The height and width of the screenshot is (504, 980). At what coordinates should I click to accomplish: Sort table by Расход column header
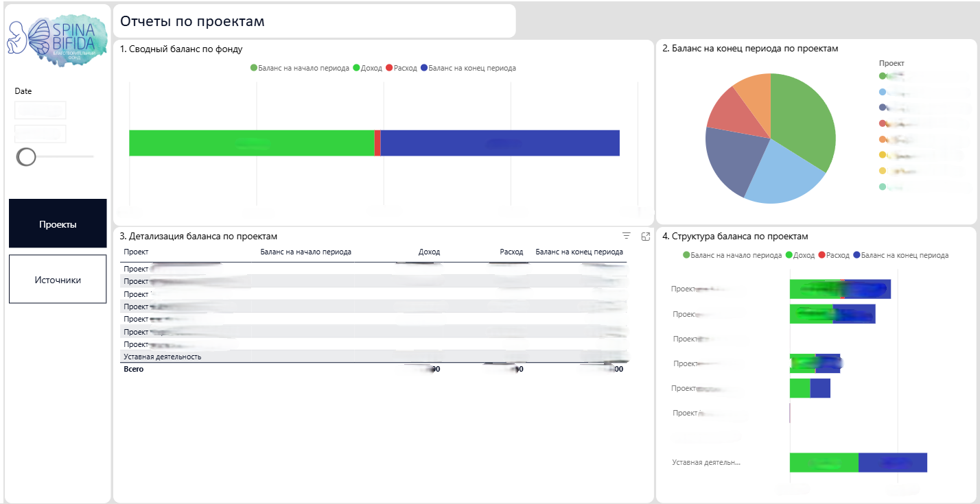coord(511,252)
